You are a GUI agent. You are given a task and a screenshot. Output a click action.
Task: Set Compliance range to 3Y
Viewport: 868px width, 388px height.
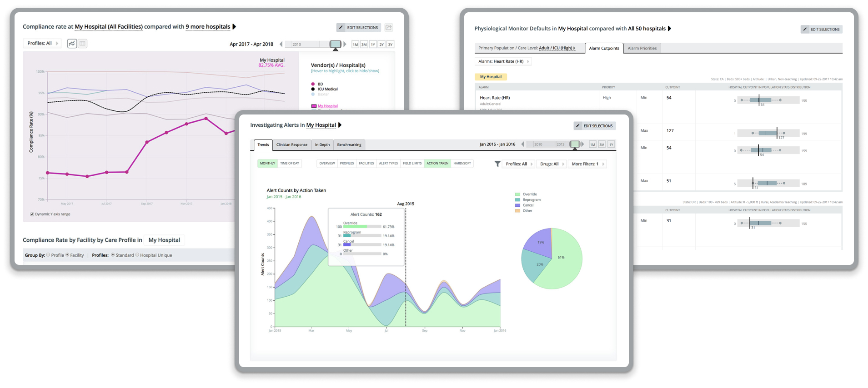click(390, 45)
